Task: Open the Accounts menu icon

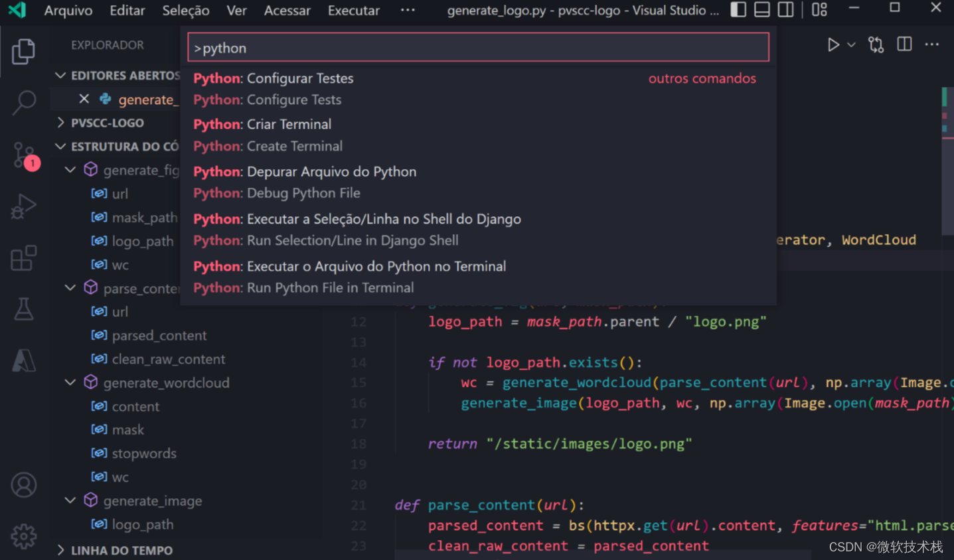Action: pyautogui.click(x=23, y=485)
